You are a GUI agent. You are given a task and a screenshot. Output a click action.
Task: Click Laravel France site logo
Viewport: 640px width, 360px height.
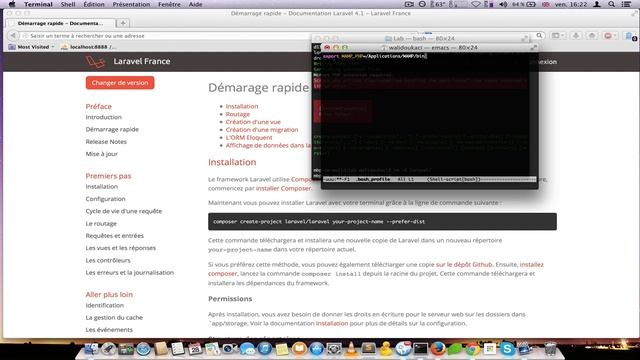(x=128, y=61)
